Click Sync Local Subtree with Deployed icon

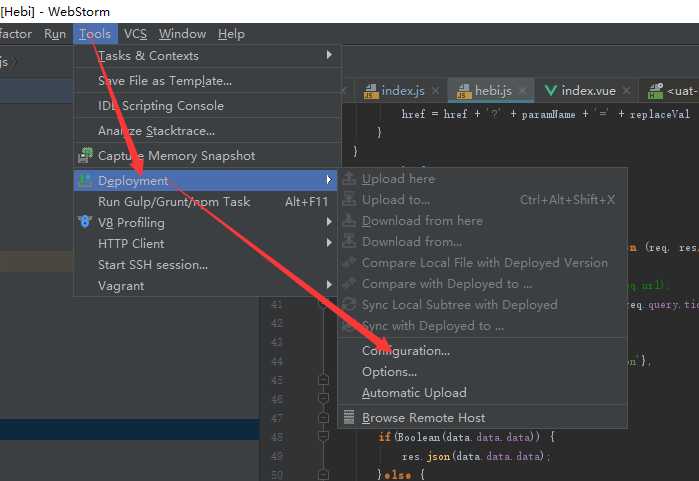point(349,304)
